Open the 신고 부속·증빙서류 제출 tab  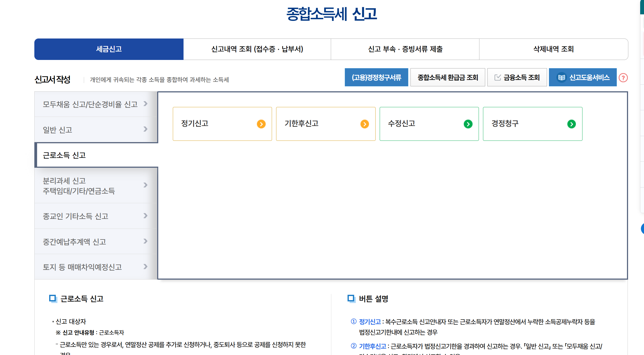click(405, 49)
